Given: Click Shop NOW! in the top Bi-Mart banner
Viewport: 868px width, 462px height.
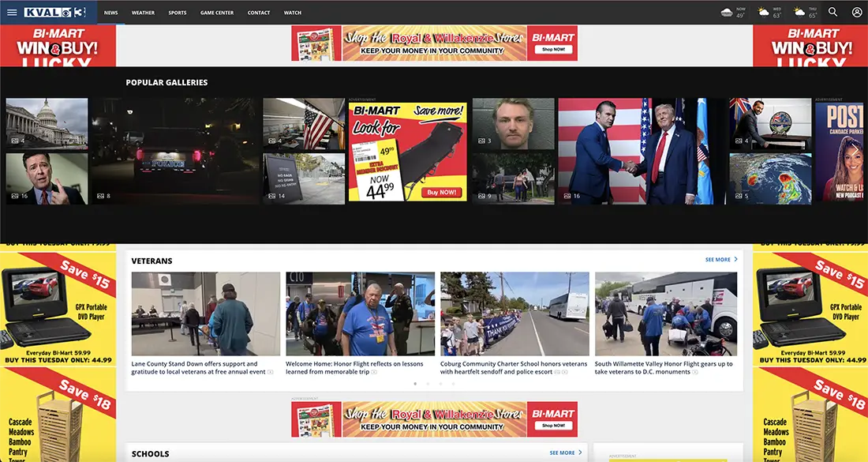Looking at the screenshot, I should click(x=554, y=49).
